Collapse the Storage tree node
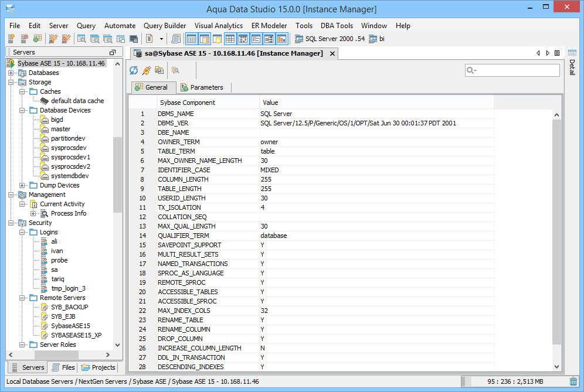Screen dimensions: 584x392 tap(11, 82)
